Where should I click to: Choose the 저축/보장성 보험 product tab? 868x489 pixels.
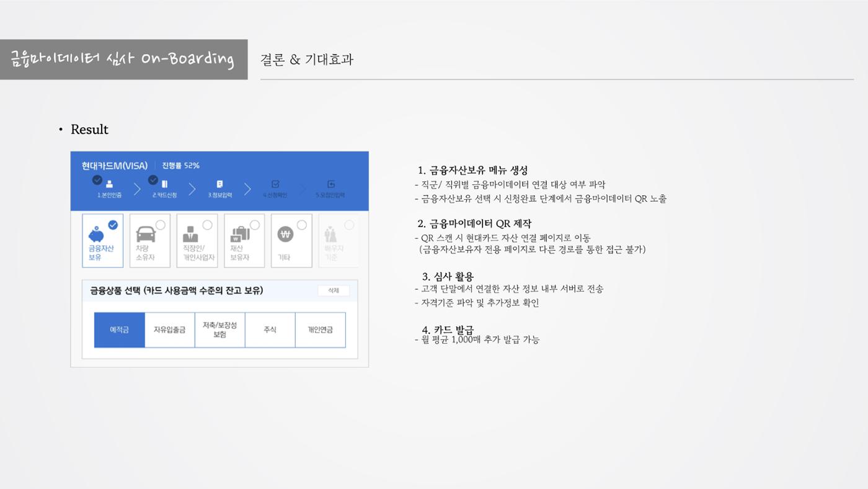pyautogui.click(x=219, y=330)
